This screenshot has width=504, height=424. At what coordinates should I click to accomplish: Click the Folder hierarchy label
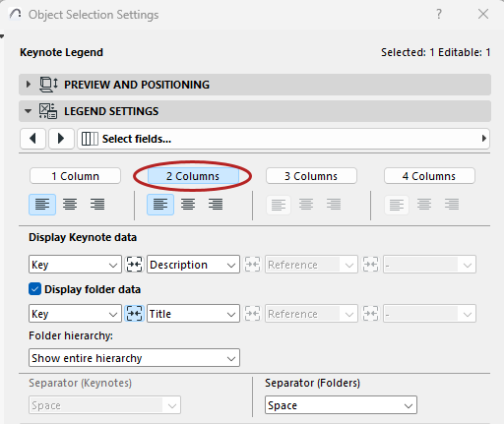(x=71, y=335)
